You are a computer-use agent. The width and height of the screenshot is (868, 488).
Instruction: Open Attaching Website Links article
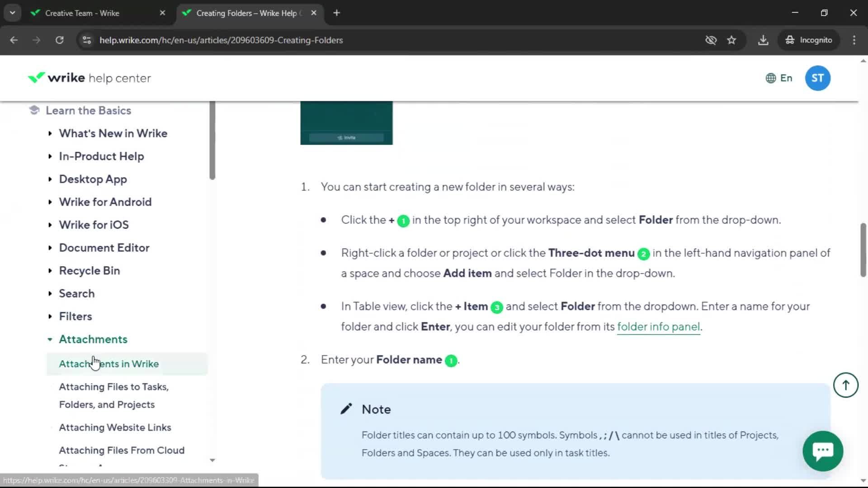coord(115,427)
